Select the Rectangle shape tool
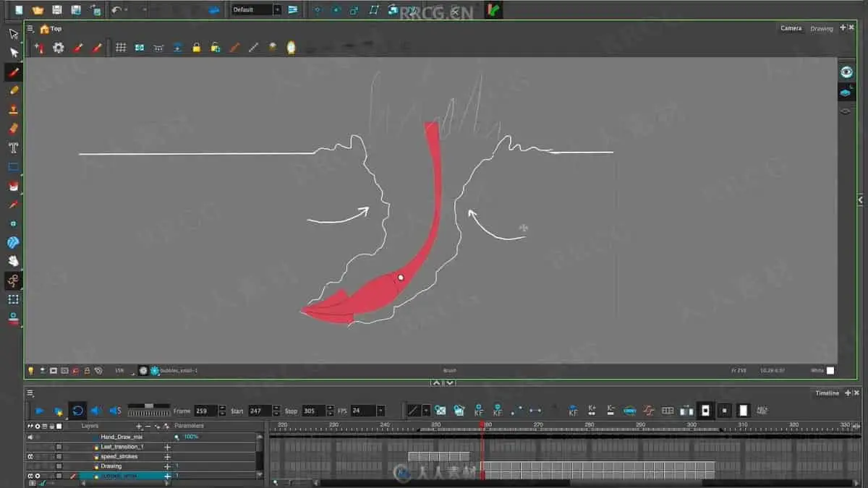The height and width of the screenshot is (488, 868). pyautogui.click(x=13, y=166)
